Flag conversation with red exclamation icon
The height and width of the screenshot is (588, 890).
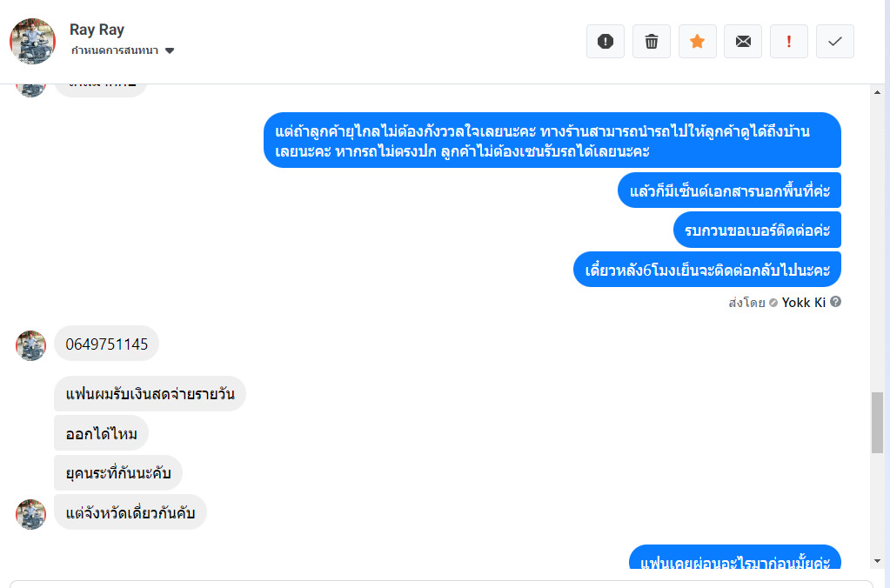[x=789, y=41]
